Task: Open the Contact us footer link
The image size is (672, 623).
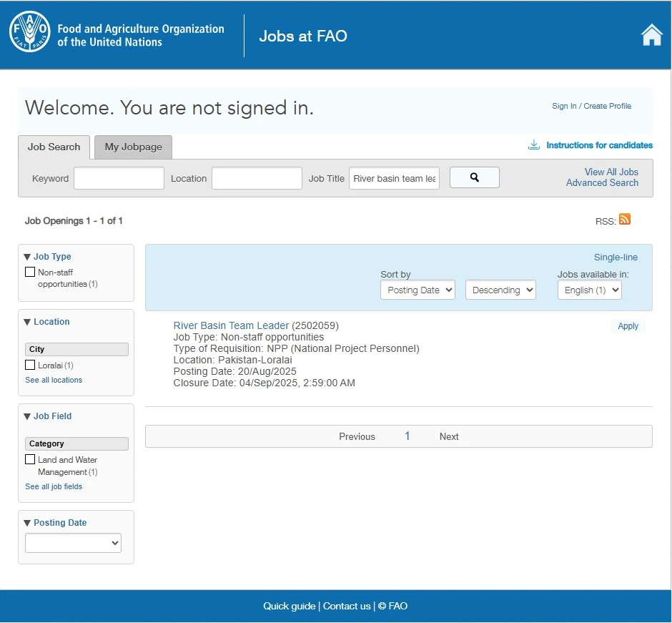Action: [347, 606]
